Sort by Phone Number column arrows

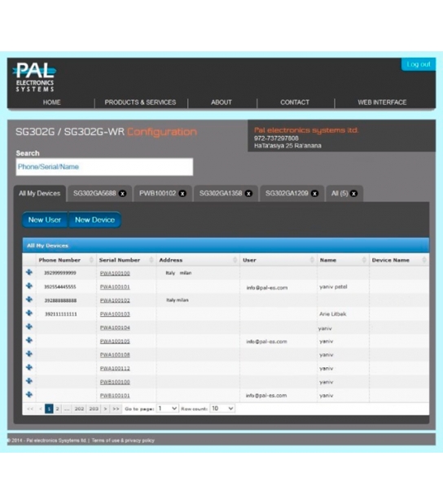coord(91,260)
